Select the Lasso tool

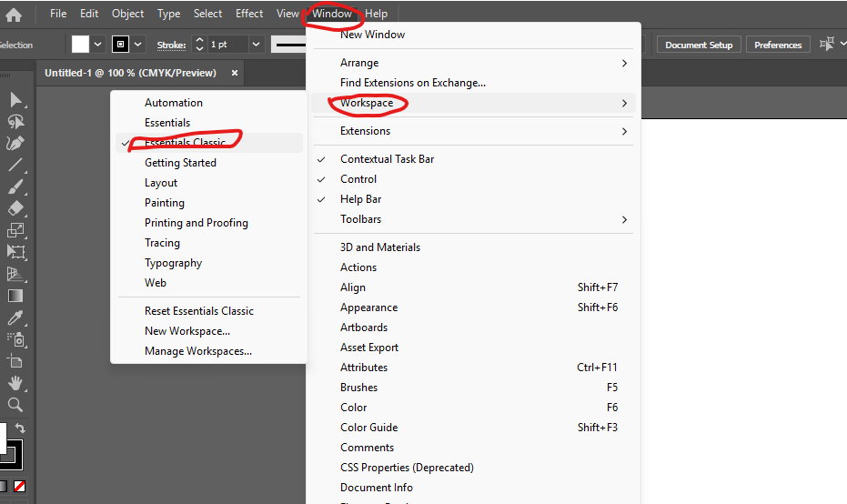pos(15,122)
